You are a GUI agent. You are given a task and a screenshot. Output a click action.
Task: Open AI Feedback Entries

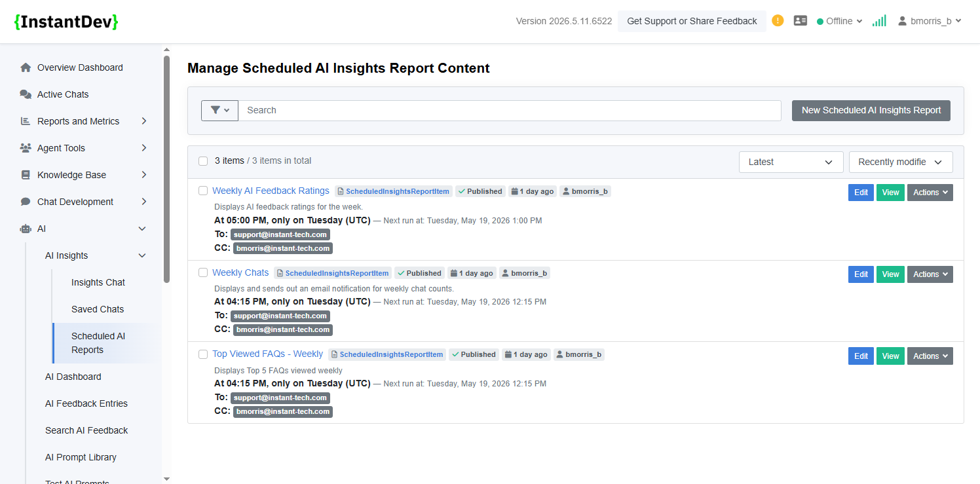86,403
